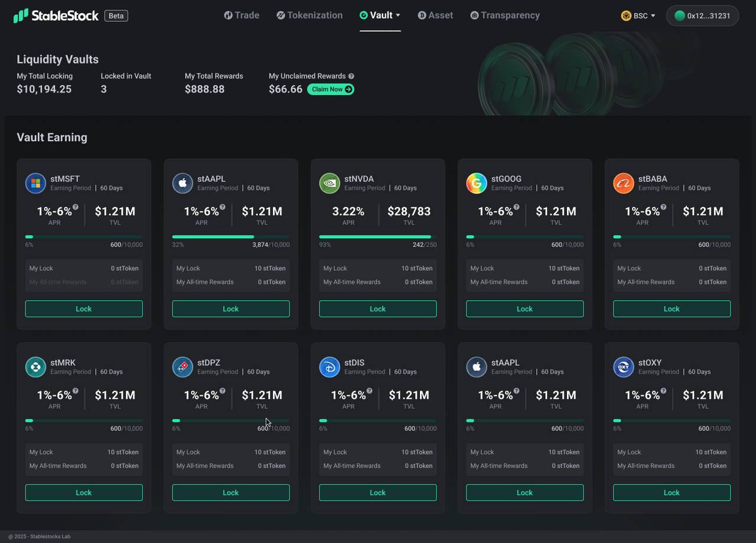The width and height of the screenshot is (756, 543).
Task: Click the OXY token icon
Action: (x=624, y=367)
